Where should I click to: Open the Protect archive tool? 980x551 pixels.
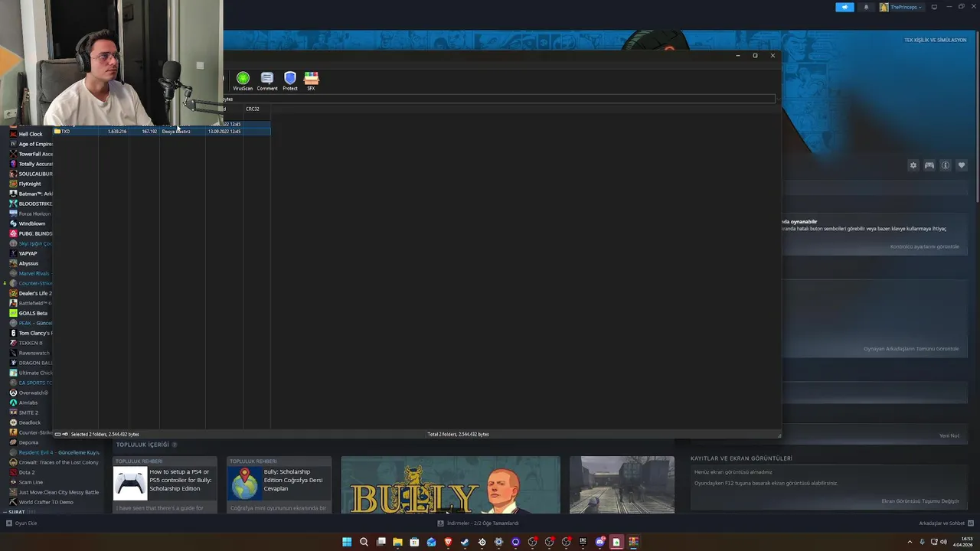[x=290, y=81]
